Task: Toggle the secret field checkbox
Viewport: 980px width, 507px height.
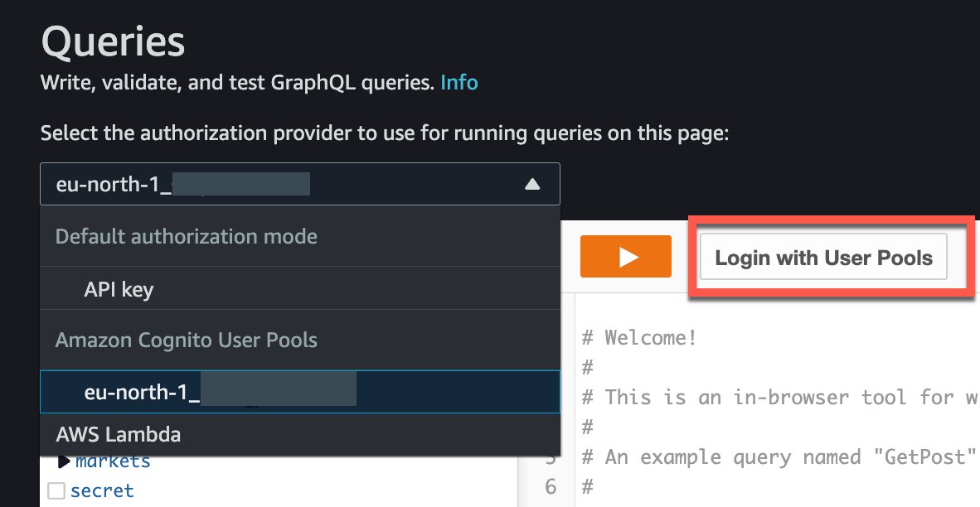Action: [56, 490]
